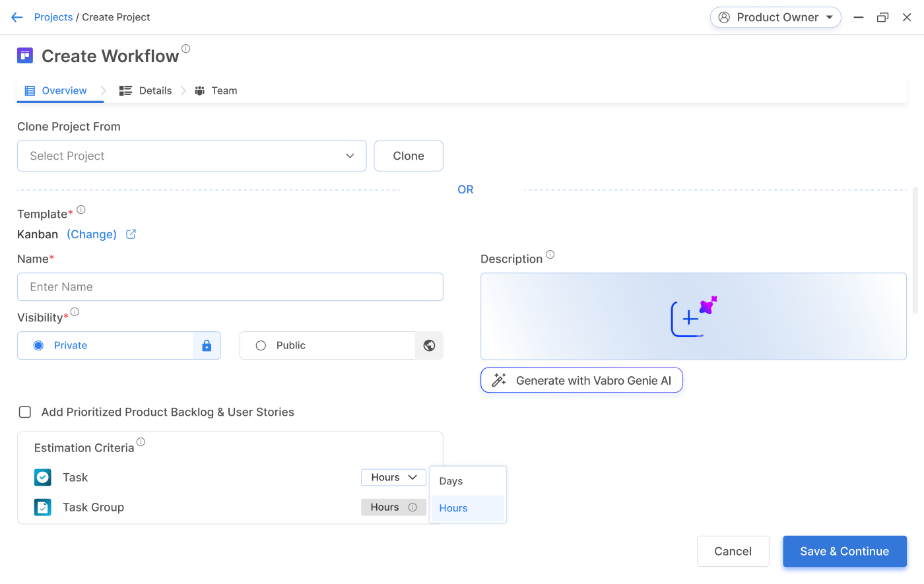Click the info icon beside Create Workflow
The height and width of the screenshot is (584, 924).
[186, 48]
